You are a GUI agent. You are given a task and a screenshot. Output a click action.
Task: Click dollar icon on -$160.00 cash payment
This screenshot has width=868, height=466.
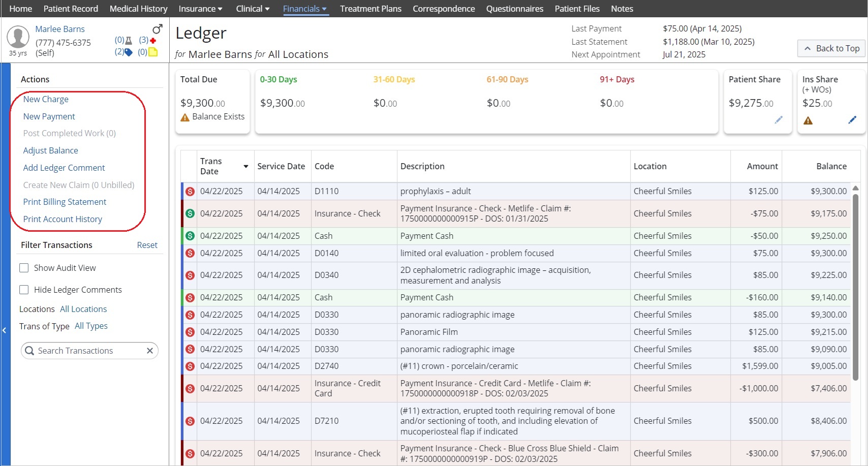tap(190, 297)
